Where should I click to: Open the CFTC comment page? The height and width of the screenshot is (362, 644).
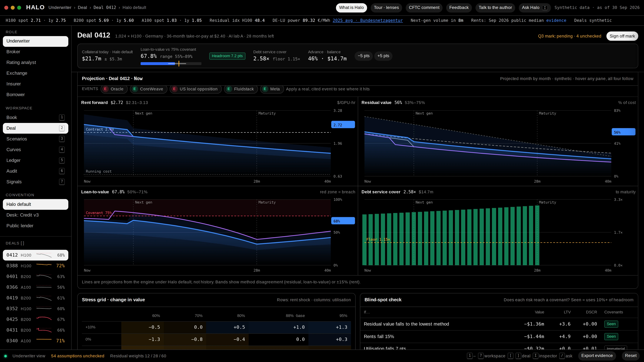[x=424, y=8]
